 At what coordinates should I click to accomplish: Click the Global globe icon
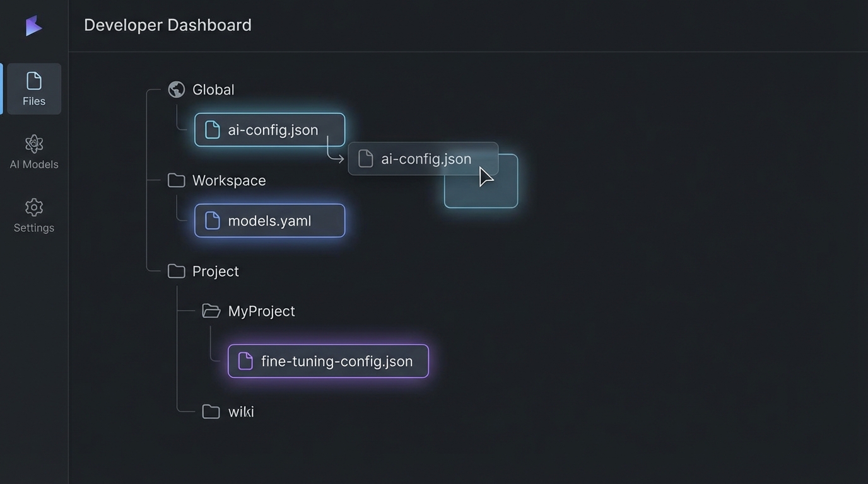coord(177,89)
